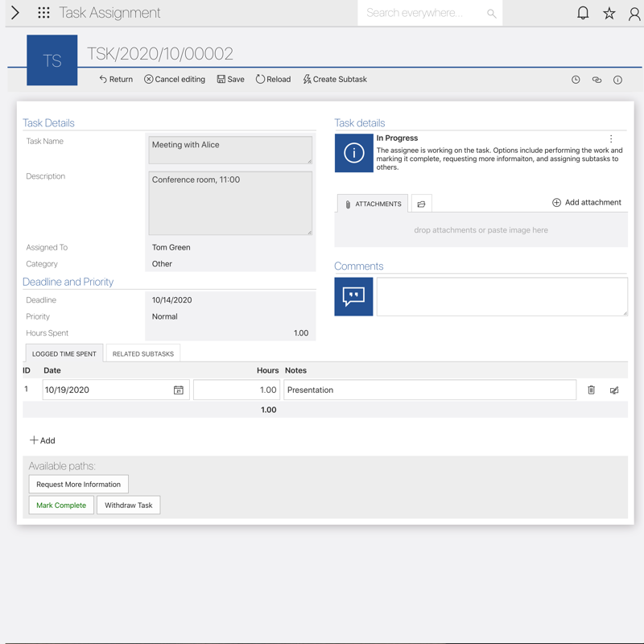Delete the logged time row with trash icon
The width and height of the screenshot is (644, 644).
tap(591, 390)
